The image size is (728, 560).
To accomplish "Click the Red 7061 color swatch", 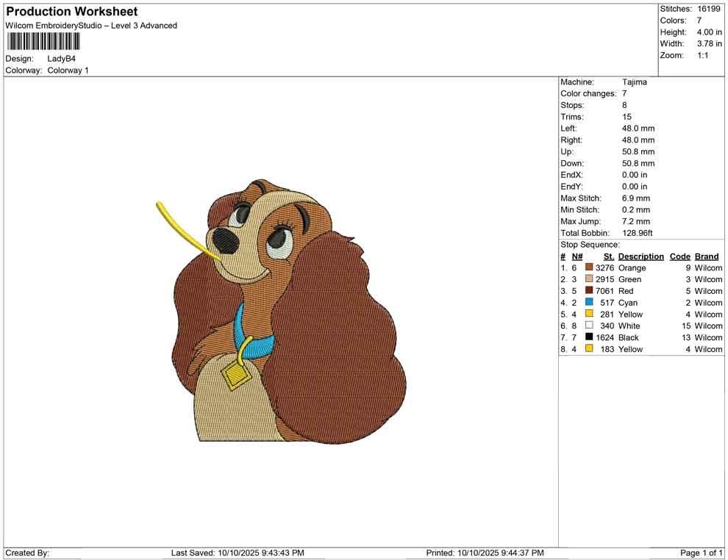I will [x=589, y=290].
